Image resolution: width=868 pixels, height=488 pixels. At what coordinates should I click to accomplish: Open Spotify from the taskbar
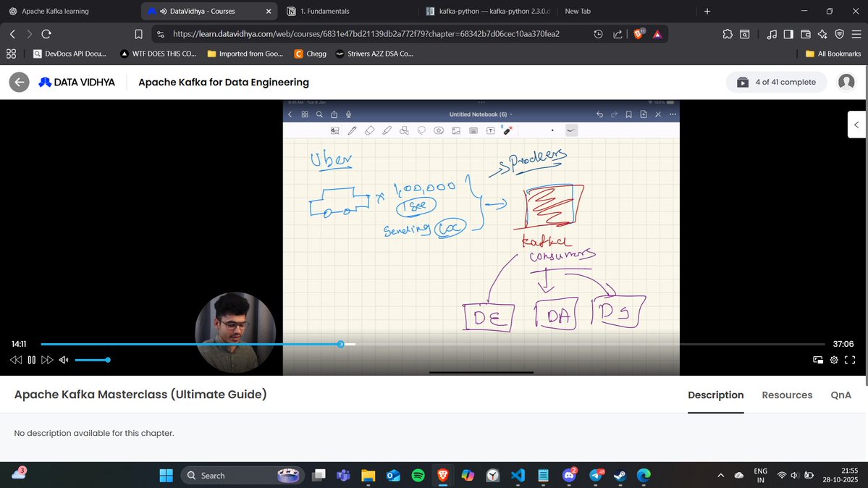pyautogui.click(x=418, y=475)
